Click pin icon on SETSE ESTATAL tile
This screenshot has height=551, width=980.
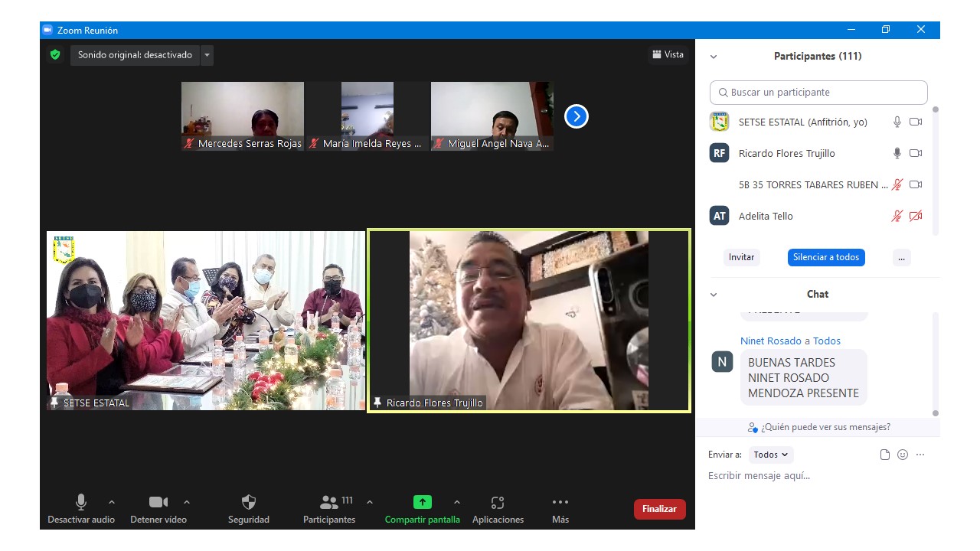[54, 403]
